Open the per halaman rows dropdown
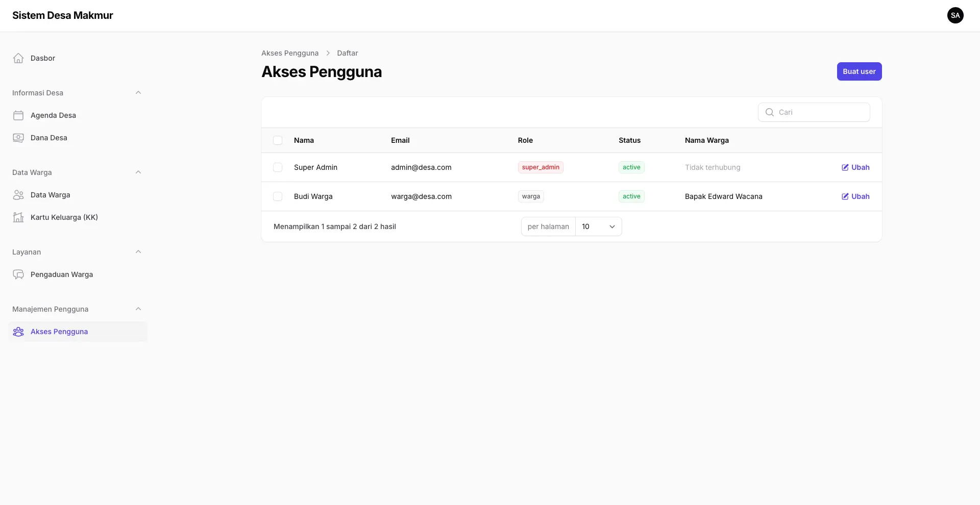980x505 pixels. pyautogui.click(x=598, y=226)
